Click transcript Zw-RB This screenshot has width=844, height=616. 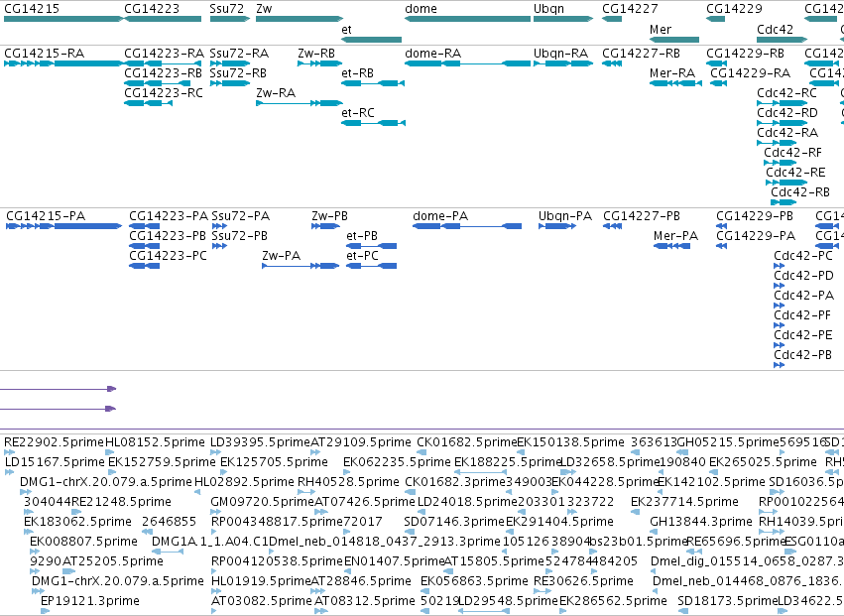coord(320,63)
